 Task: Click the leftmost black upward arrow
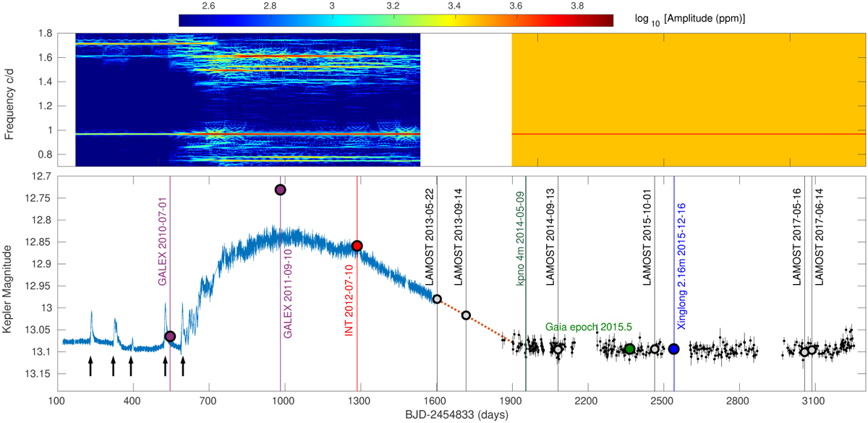click(90, 365)
